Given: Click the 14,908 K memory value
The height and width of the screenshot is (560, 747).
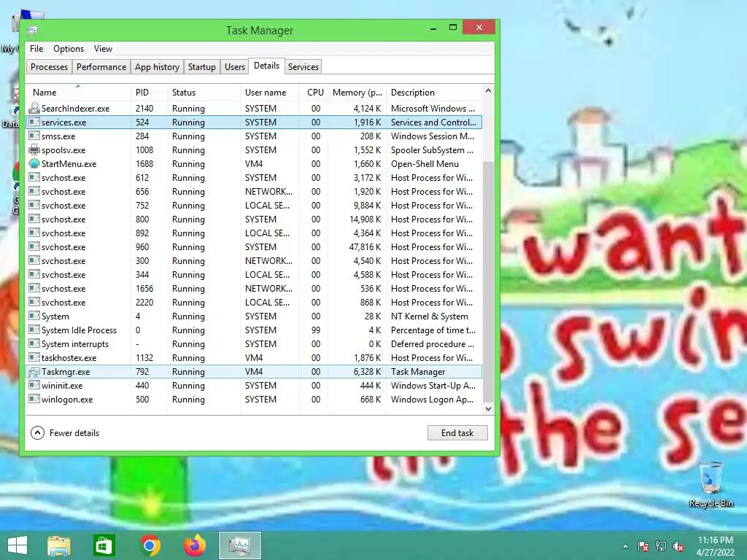Looking at the screenshot, I should [x=365, y=219].
